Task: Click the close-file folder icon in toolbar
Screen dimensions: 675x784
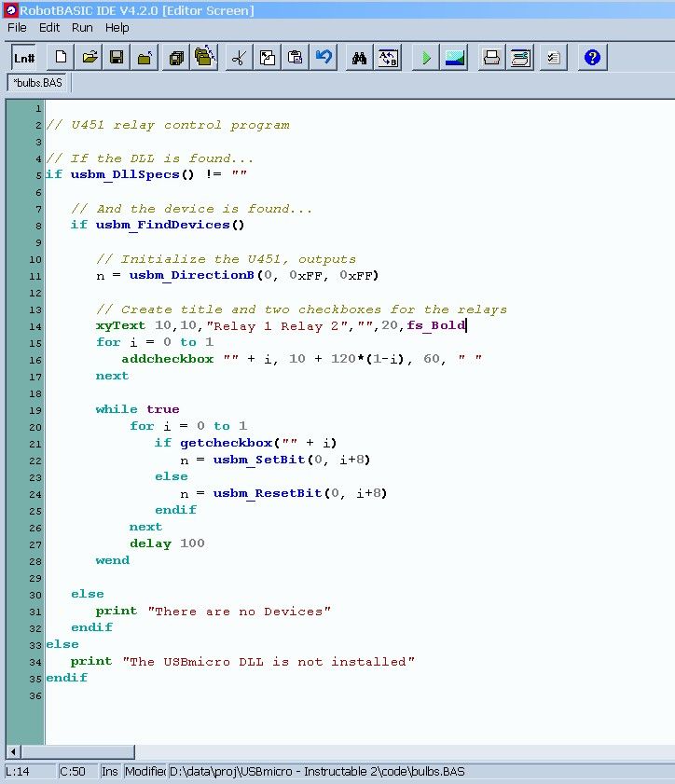Action: coord(145,58)
